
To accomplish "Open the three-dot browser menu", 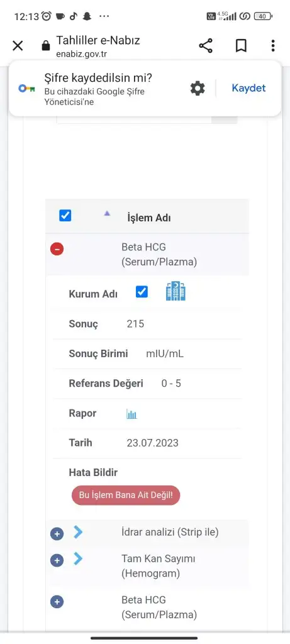I will point(273,45).
